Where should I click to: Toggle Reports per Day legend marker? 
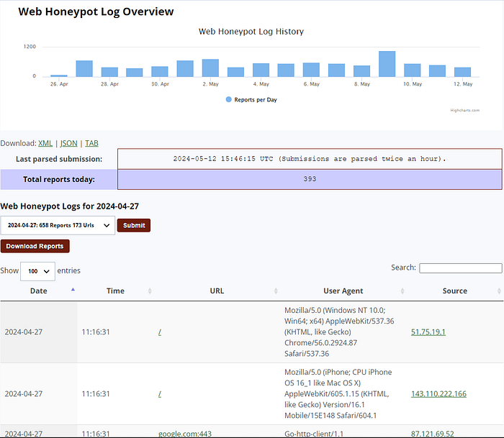click(228, 99)
